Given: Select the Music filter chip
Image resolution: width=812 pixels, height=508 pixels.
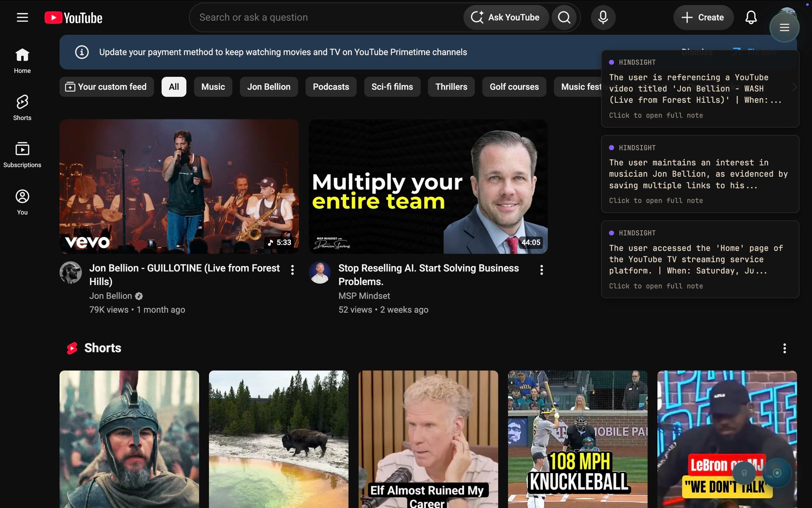Looking at the screenshot, I should coord(213,87).
